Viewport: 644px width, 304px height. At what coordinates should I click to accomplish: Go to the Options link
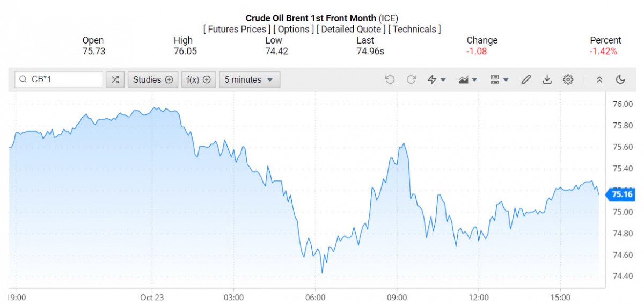pos(295,29)
